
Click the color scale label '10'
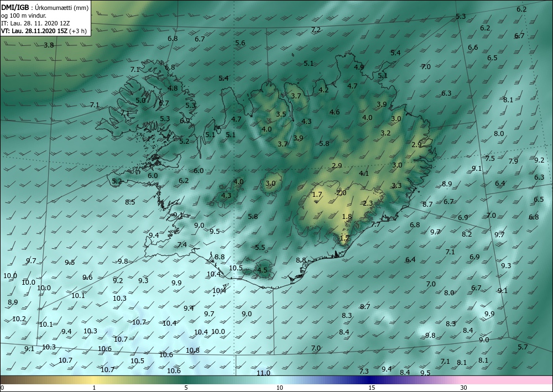tap(280, 388)
